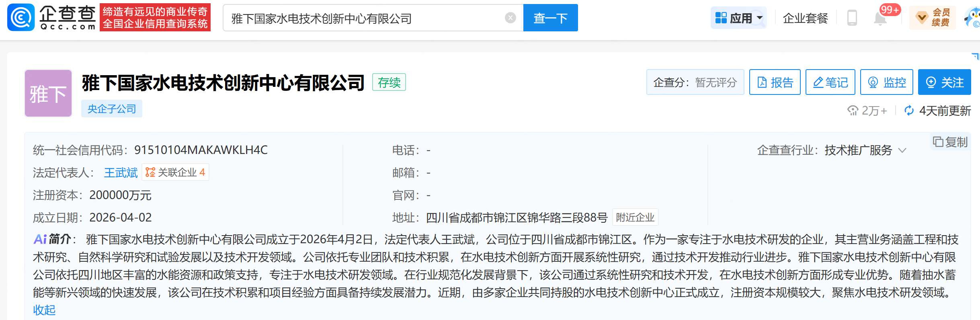Click the 报告 button
Viewport: 980px width, 320px height.
click(x=775, y=82)
